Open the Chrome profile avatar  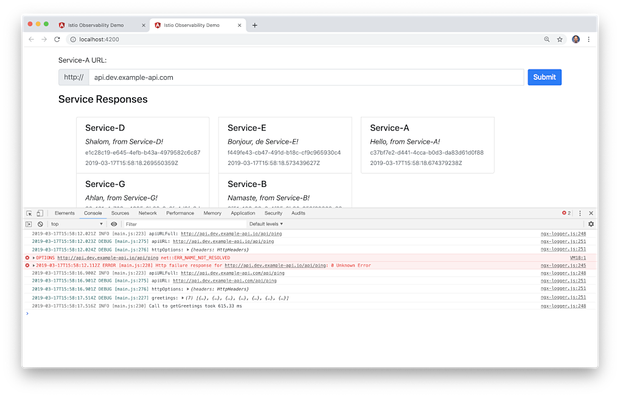click(576, 39)
